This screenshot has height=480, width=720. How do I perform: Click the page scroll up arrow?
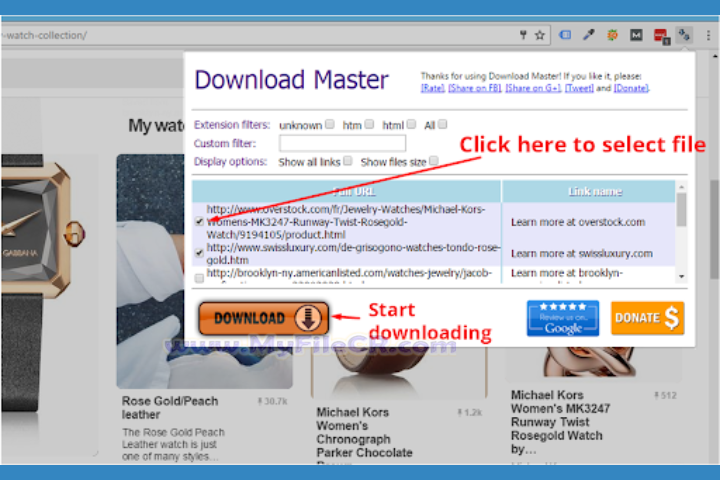pyautogui.click(x=714, y=56)
